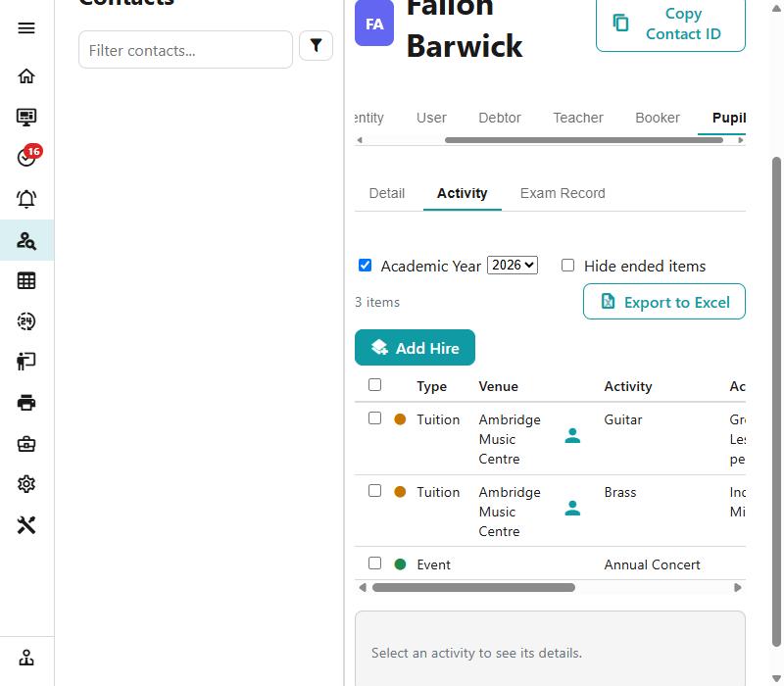The height and width of the screenshot is (686, 784).
Task: Uncheck the Academic Year checkbox
Action: (365, 265)
